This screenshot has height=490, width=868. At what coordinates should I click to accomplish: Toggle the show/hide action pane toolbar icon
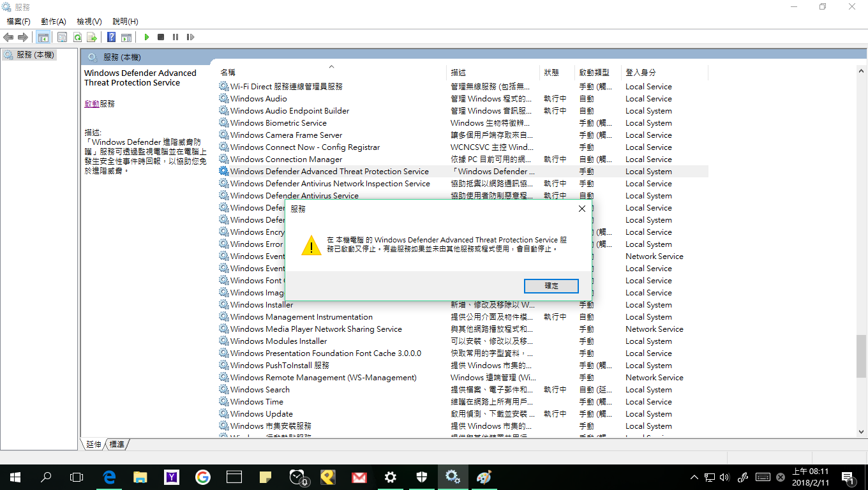tap(126, 37)
